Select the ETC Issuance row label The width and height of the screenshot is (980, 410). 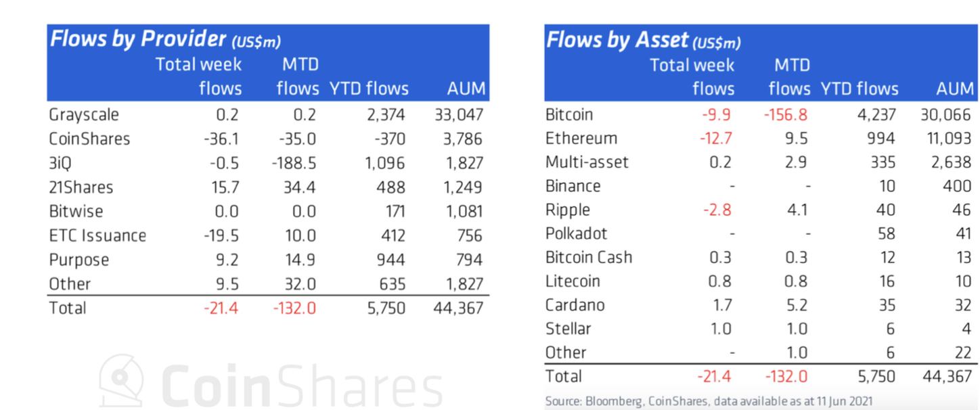tap(97, 235)
